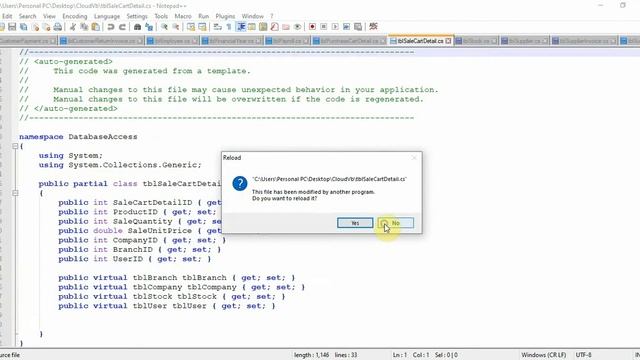
Task: Switch to the tblCustomerReturnInvoice.cs tab
Action: click(x=101, y=41)
